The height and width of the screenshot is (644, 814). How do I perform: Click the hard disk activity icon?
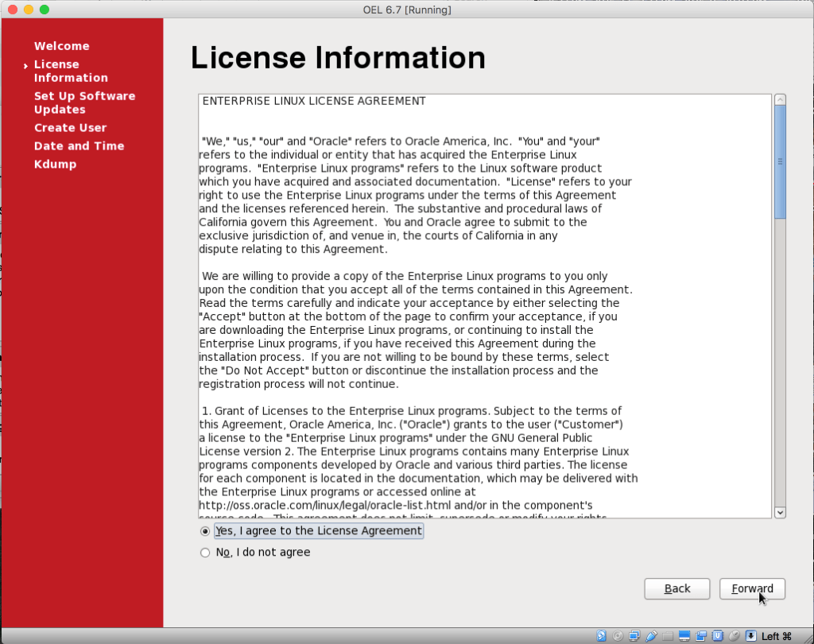[x=601, y=636]
